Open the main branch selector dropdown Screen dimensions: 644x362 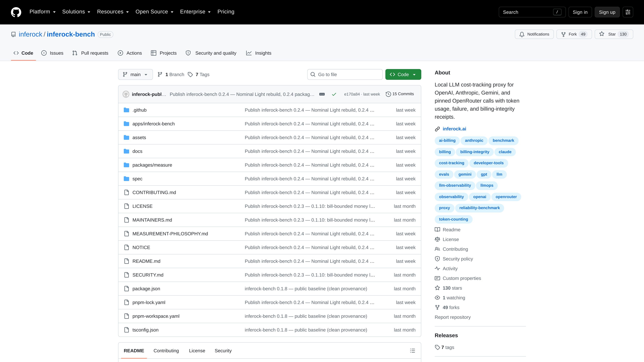(x=135, y=74)
